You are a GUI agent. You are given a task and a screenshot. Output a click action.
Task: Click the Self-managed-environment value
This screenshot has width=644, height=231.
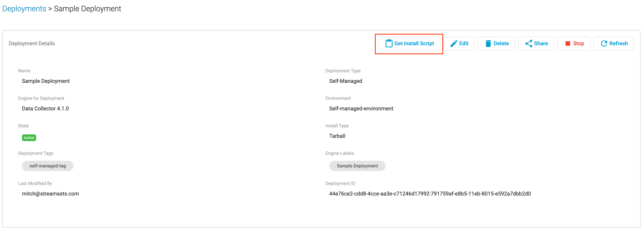point(361,108)
